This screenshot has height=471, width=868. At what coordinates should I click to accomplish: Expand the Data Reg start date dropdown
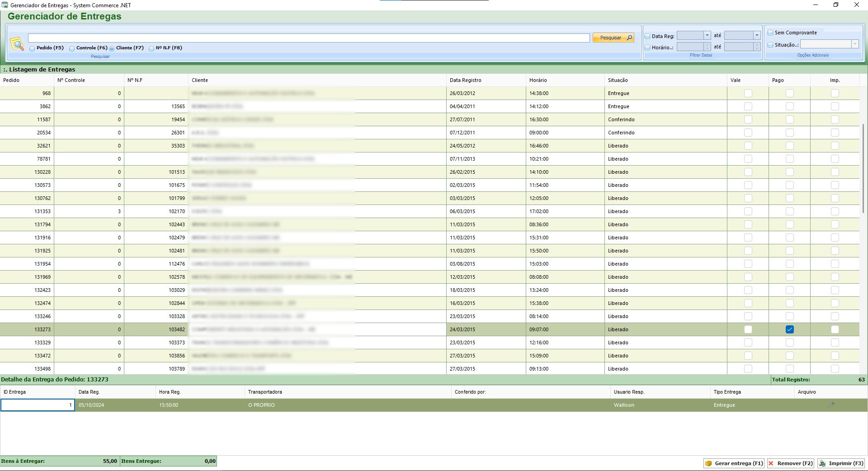(x=707, y=35)
